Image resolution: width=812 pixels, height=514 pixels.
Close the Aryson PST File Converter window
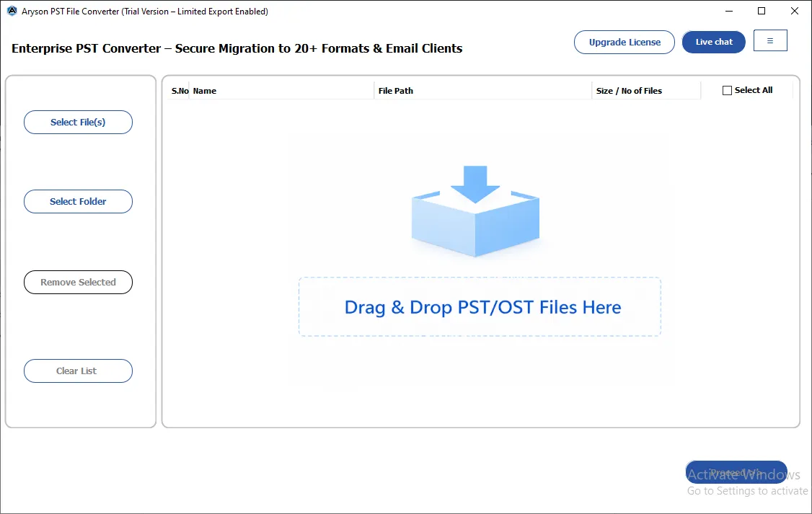click(795, 11)
